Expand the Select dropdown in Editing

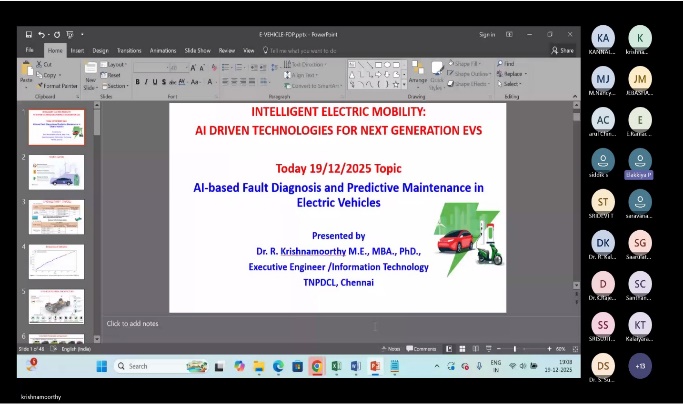coord(511,84)
